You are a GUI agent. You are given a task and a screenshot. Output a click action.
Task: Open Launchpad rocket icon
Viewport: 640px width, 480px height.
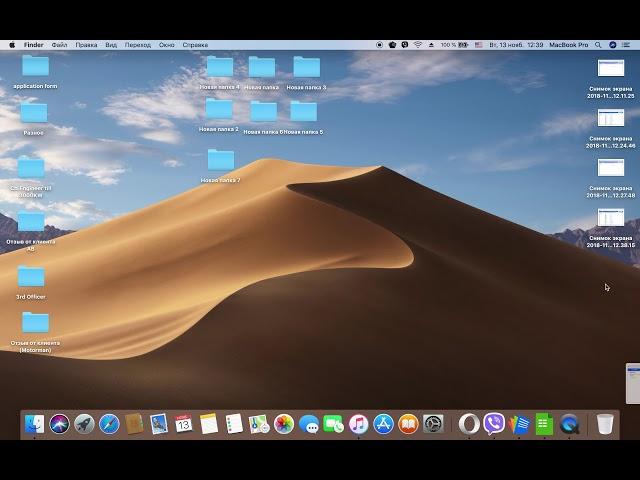pyautogui.click(x=84, y=424)
